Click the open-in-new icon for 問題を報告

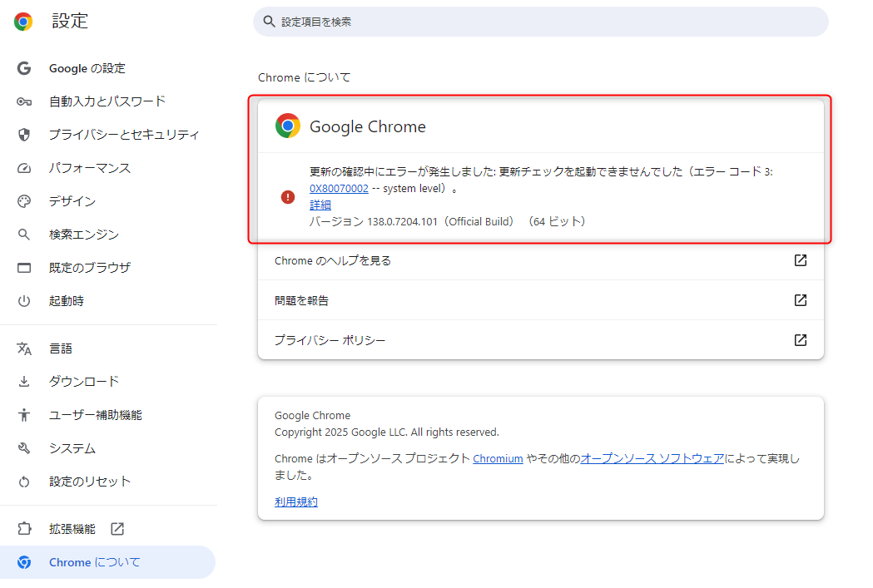[800, 300]
